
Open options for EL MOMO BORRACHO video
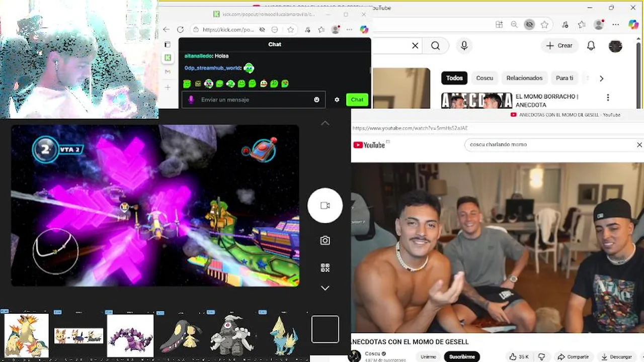point(608,98)
